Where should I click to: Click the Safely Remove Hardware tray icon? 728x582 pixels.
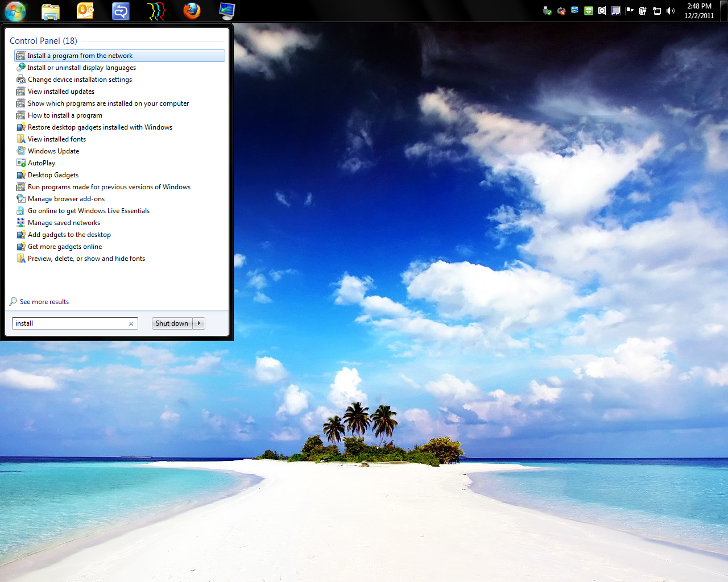(547, 11)
